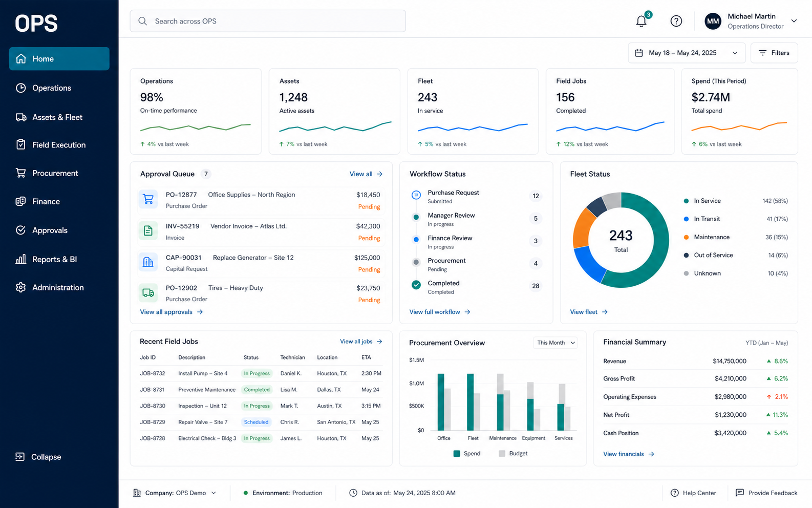Click the Collapse sidebar icon

click(x=20, y=457)
